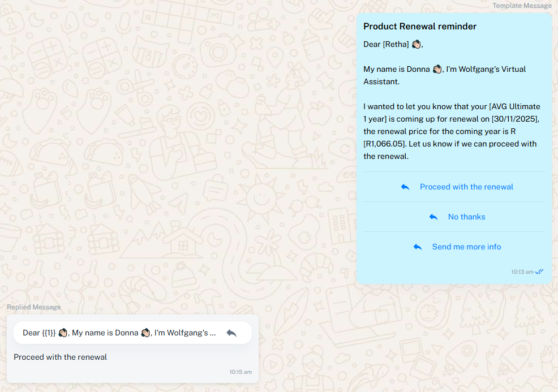Click reply arrow beside Send me more info
This screenshot has height=392, width=558.
[x=417, y=247]
